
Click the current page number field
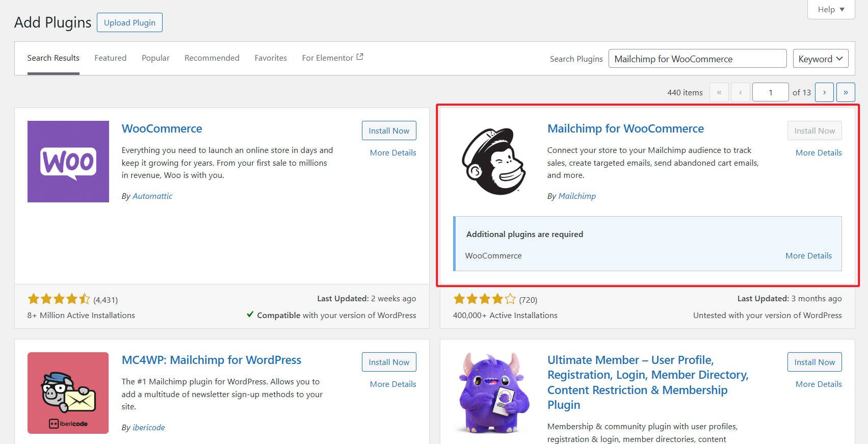(770, 92)
